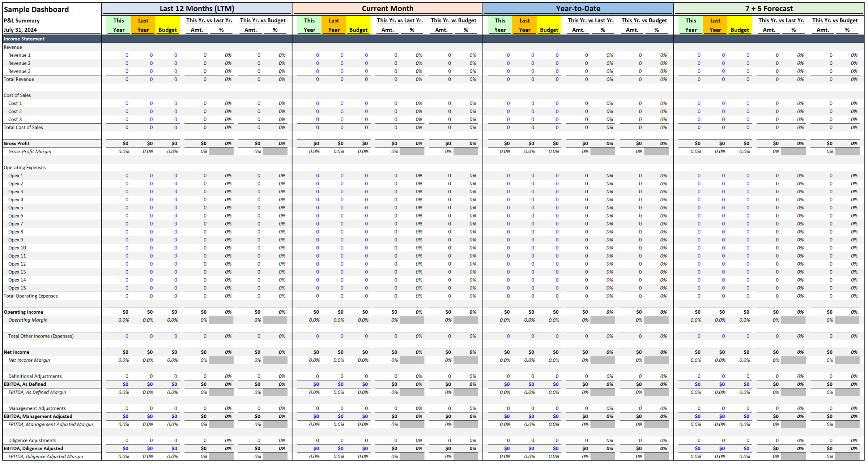This screenshot has height=464, width=868.
Task: Click the Income Statement header row
Action: pyautogui.click(x=24, y=39)
